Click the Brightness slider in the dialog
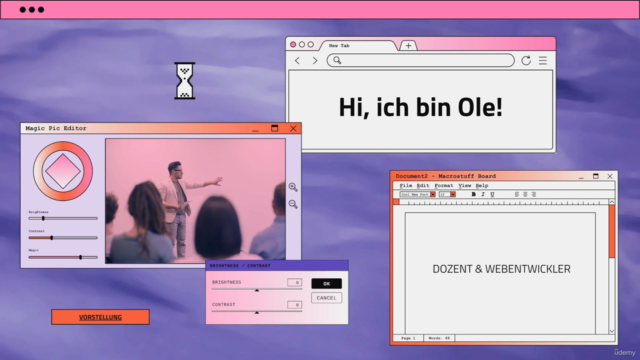Screen dimensions: 640x360 pos(257,289)
